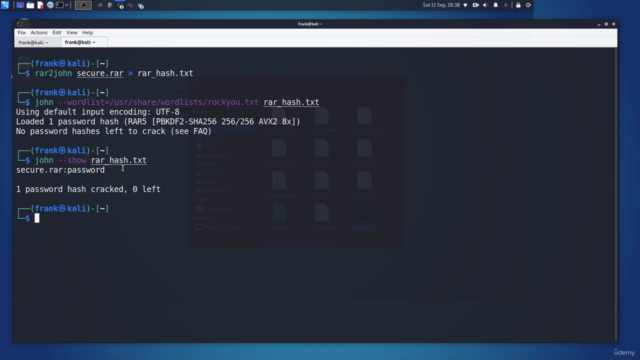This screenshot has height=360, width=640.
Task: Click the red-brown taskbar icon after the active window button
Action: [x=100, y=5]
